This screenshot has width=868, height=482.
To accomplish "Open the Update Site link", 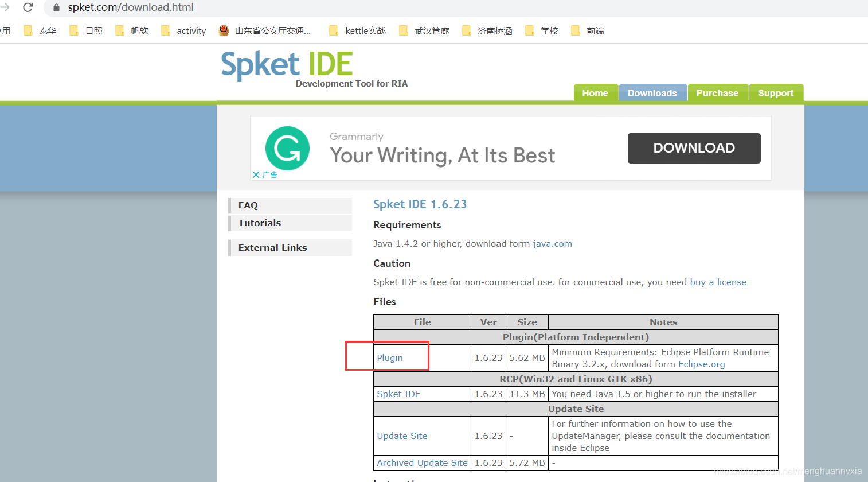I will [402, 436].
